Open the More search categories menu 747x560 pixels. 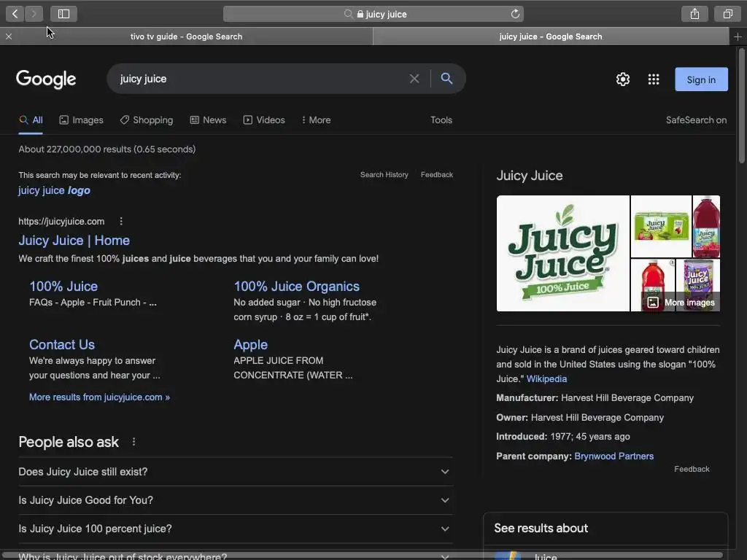[316, 120]
